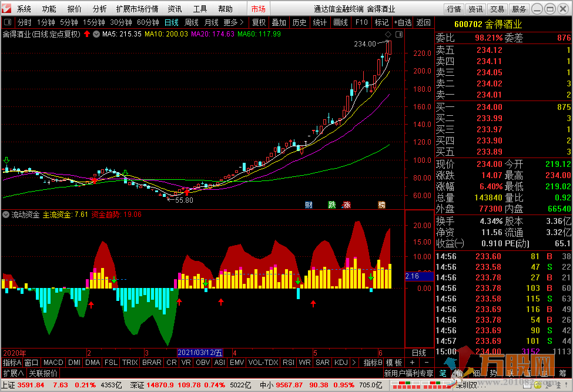The image size is (573, 392).
Task: Show more indicators with the > arrow
Action: [x=354, y=363]
